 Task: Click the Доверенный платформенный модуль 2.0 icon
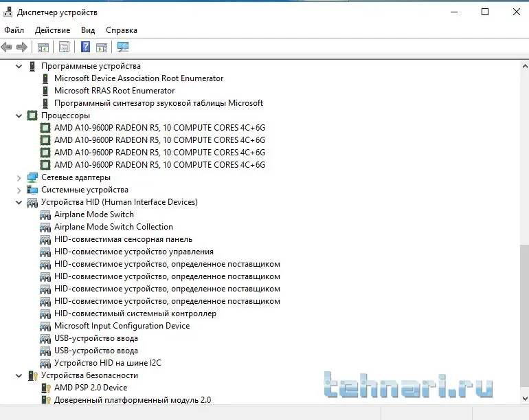pos(45,400)
